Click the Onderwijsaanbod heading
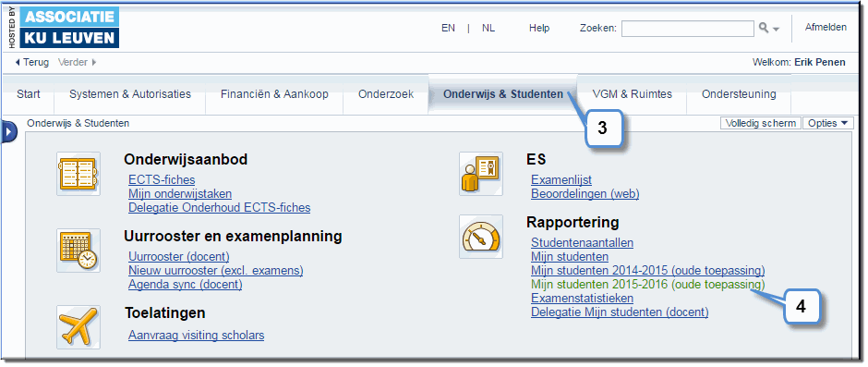Screen dimensions: 868x367 186,160
